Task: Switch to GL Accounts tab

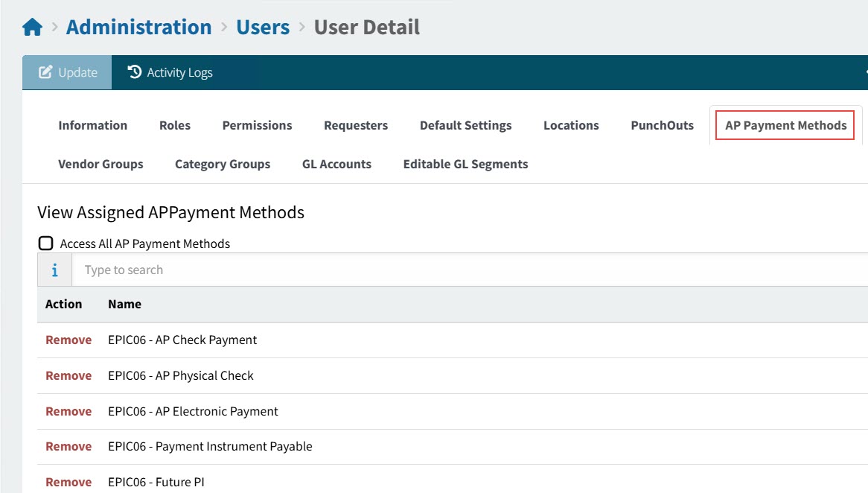Action: coord(336,164)
